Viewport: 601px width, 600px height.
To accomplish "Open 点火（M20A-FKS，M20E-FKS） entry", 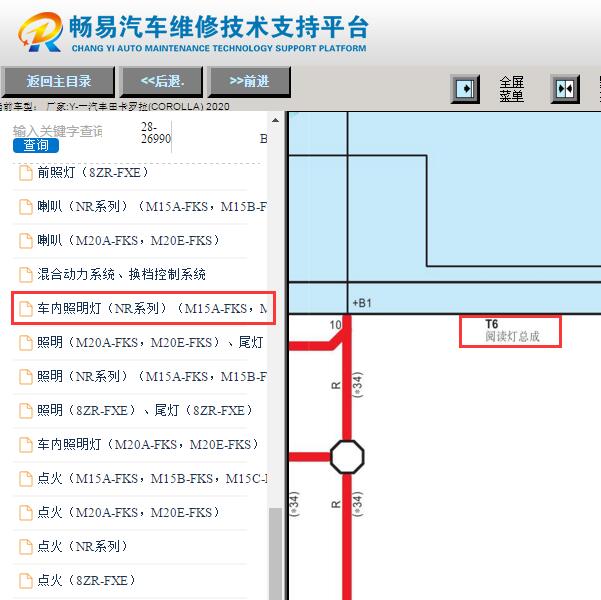I will point(129,512).
